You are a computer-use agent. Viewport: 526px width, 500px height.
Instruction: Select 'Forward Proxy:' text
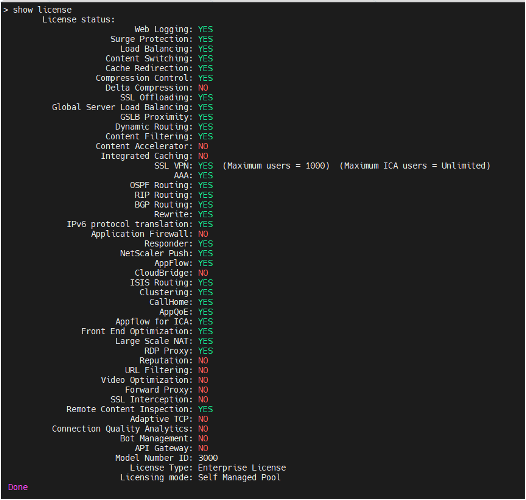tap(159, 390)
